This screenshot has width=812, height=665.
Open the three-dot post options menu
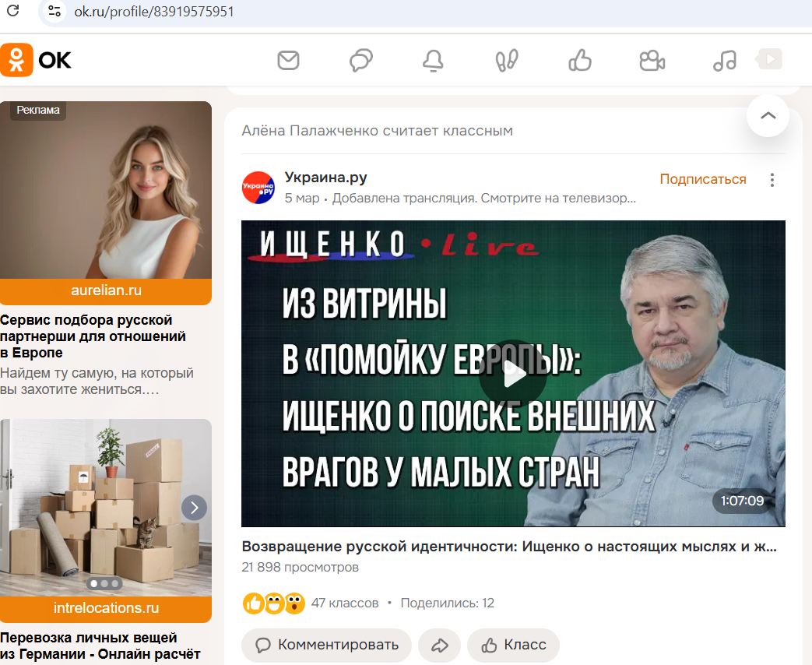click(x=772, y=180)
